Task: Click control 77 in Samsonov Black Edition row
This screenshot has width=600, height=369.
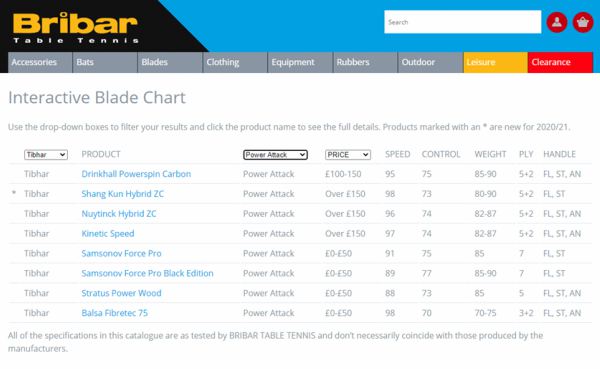Action: 427,273
